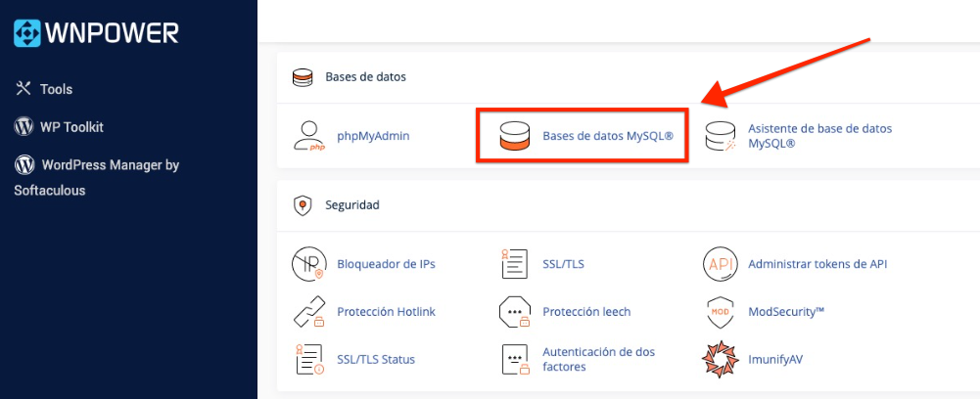Click the MySQL database wizard icon
Viewport: 980px width, 399px height.
coord(721,136)
